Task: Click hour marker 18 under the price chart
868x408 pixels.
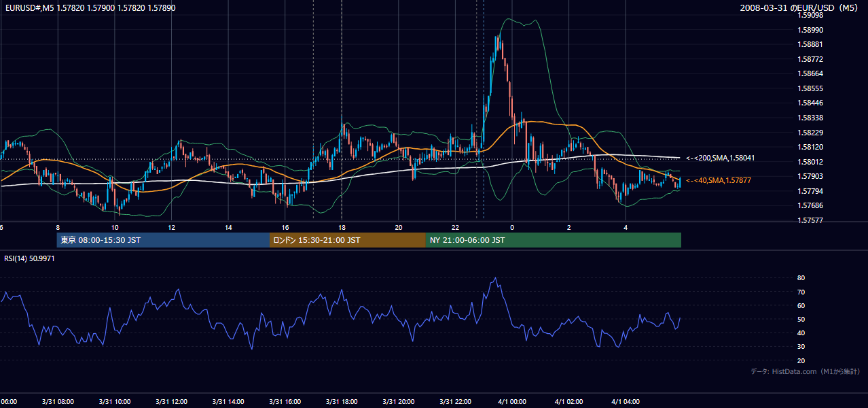Action: [342, 227]
